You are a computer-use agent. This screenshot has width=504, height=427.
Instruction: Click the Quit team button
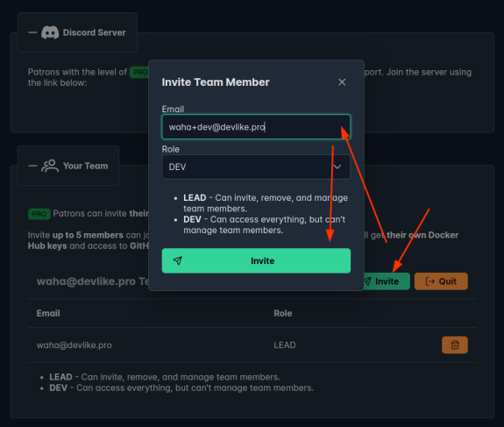(x=441, y=281)
